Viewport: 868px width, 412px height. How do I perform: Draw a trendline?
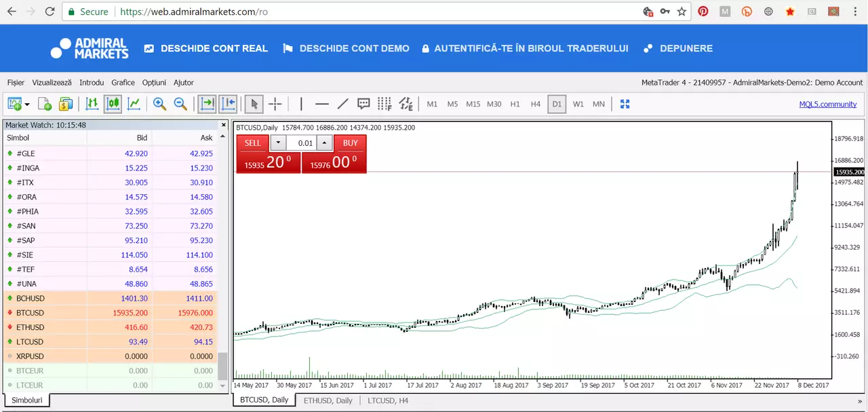point(343,104)
